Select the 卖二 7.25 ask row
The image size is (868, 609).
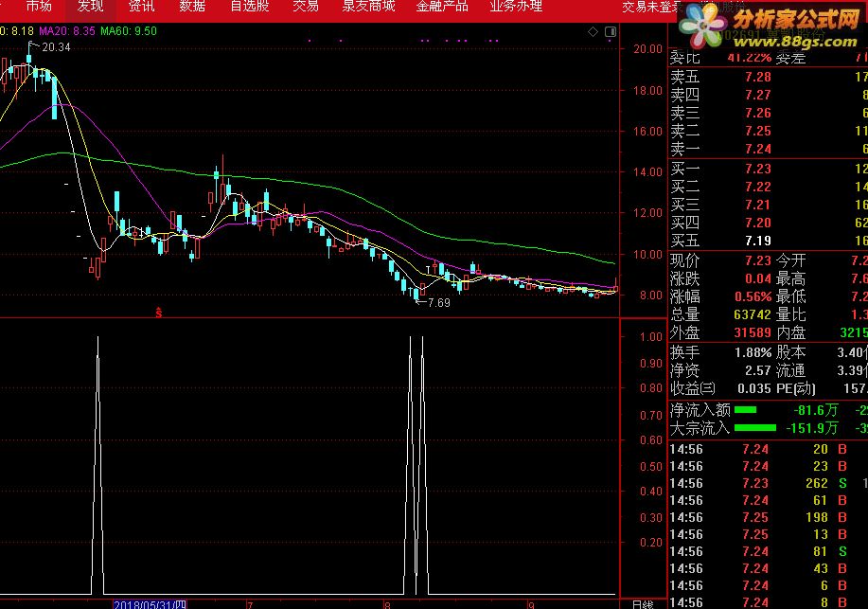click(768, 131)
